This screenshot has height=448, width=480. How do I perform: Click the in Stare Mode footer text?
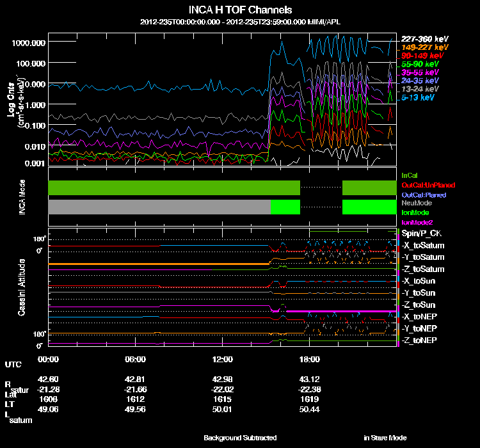[385, 438]
